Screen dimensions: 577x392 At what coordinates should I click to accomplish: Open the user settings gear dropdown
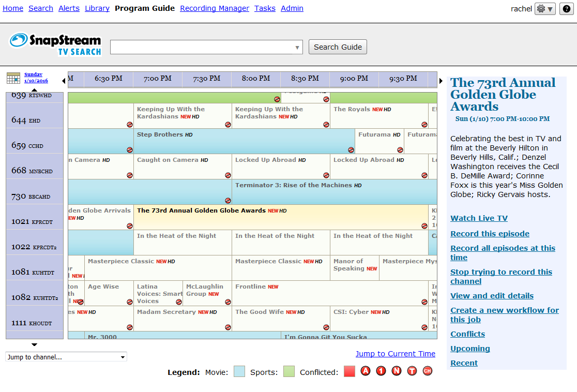pos(545,9)
